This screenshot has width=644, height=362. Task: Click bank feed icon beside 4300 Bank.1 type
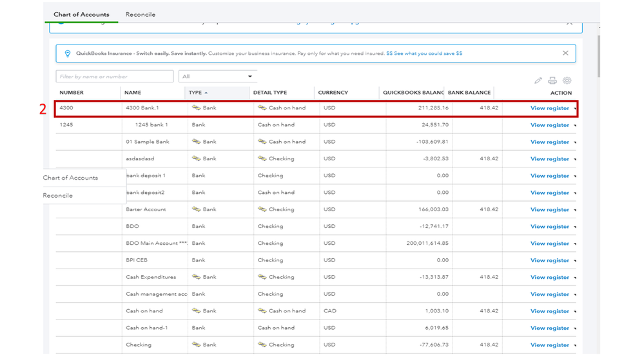[196, 108]
